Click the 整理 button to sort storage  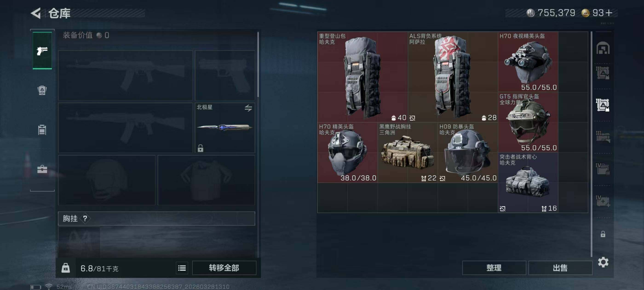pos(494,268)
